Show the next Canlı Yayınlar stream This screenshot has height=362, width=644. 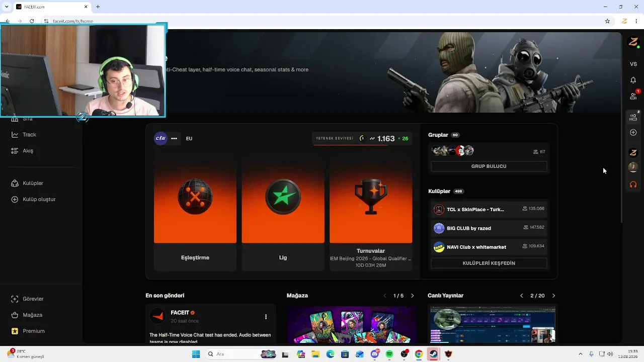(x=553, y=296)
